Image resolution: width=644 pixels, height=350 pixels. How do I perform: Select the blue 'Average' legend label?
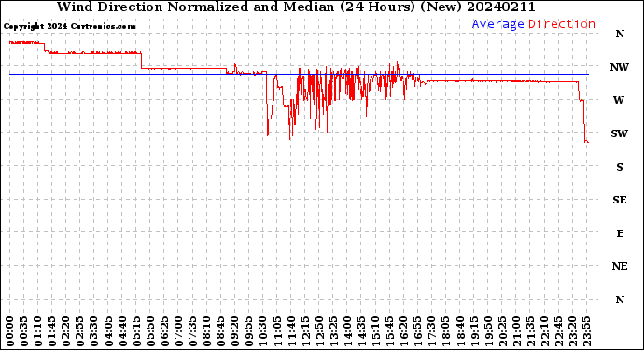497,24
